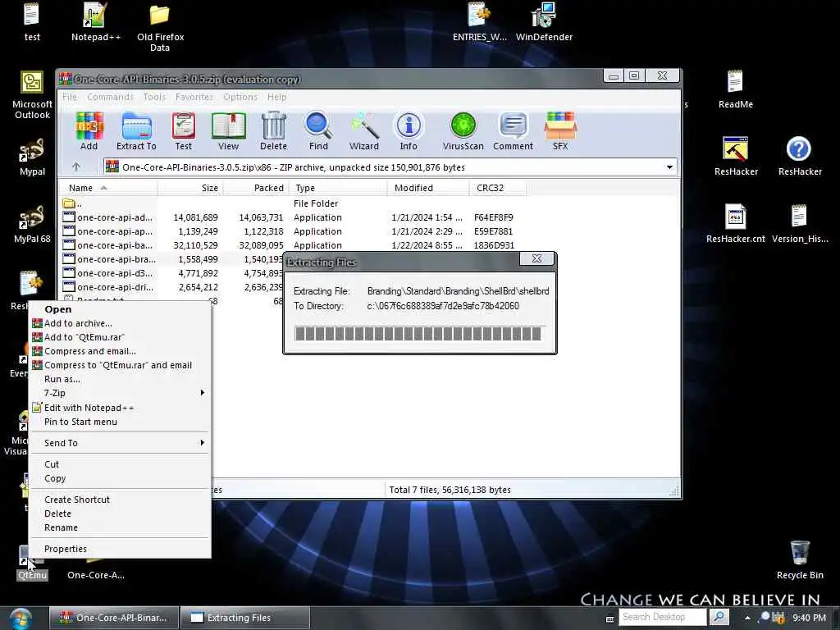Select the one-core-api-d3... file row
The height and width of the screenshot is (630, 840).
pos(171,273)
